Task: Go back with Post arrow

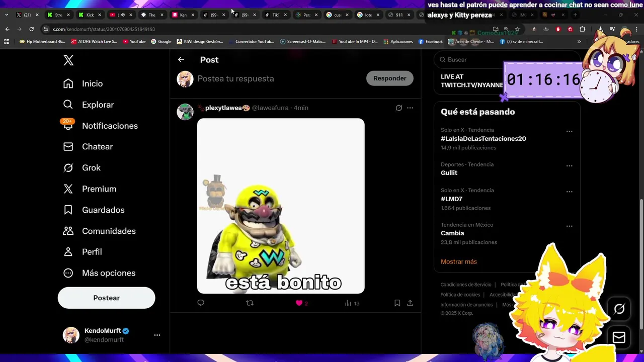Action: pyautogui.click(x=181, y=59)
